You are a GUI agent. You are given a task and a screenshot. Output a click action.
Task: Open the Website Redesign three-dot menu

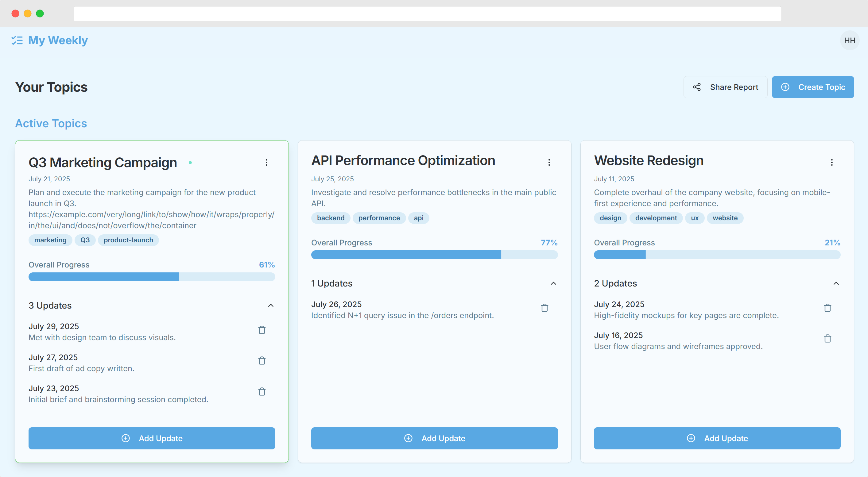tap(832, 162)
